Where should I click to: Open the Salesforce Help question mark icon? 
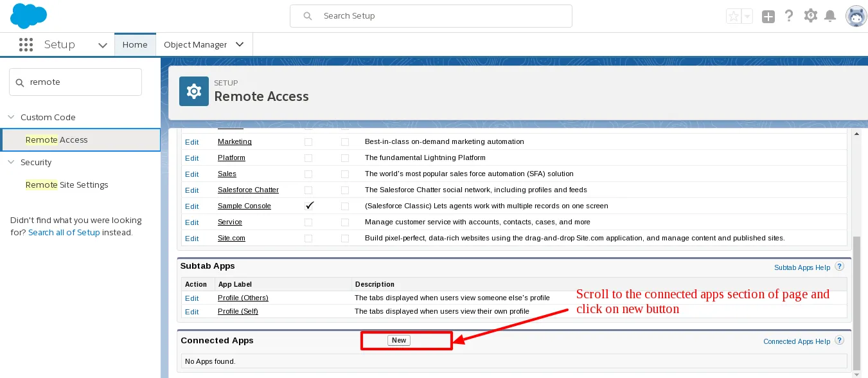click(x=790, y=16)
